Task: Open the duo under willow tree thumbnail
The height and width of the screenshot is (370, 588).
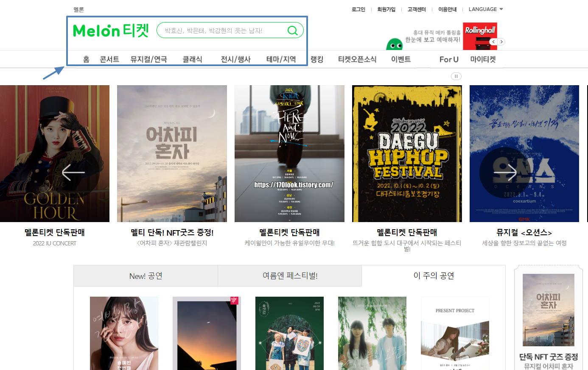Action: [372, 333]
